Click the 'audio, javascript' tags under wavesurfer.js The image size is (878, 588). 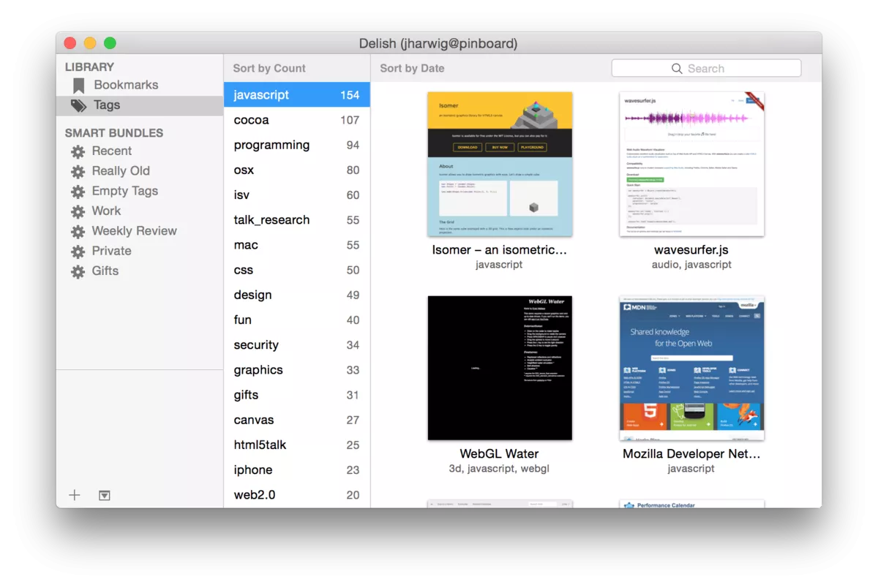[x=691, y=265]
